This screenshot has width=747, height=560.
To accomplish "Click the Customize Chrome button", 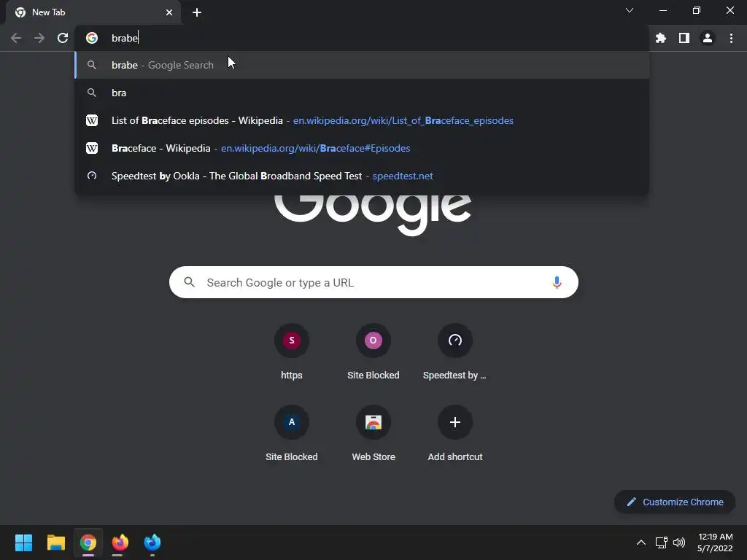I will 675,502.
